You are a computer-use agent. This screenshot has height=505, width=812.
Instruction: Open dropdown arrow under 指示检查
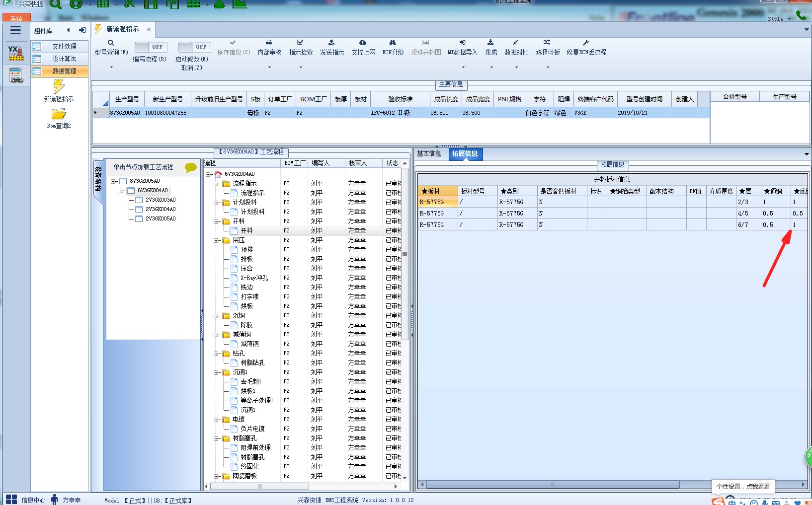tap(301, 68)
